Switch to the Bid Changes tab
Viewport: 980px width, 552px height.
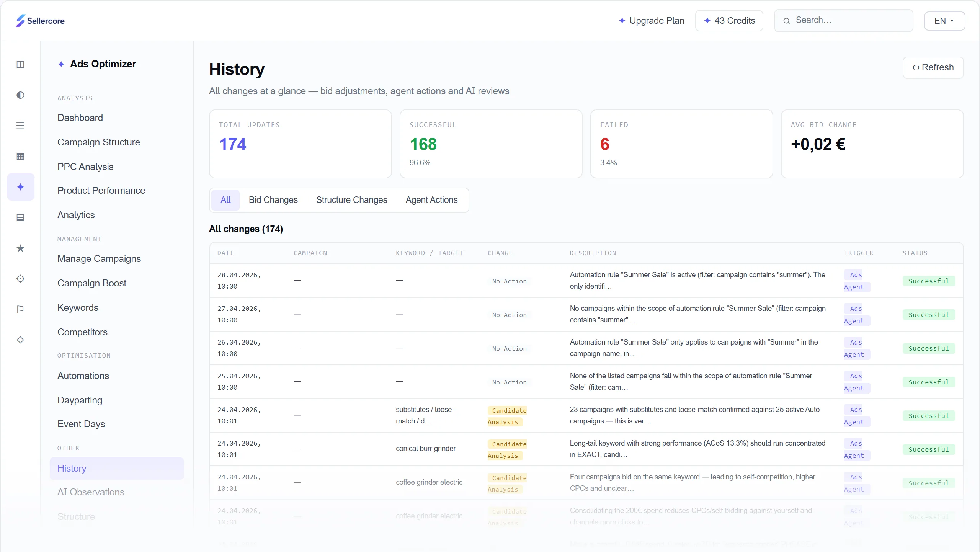click(x=273, y=200)
